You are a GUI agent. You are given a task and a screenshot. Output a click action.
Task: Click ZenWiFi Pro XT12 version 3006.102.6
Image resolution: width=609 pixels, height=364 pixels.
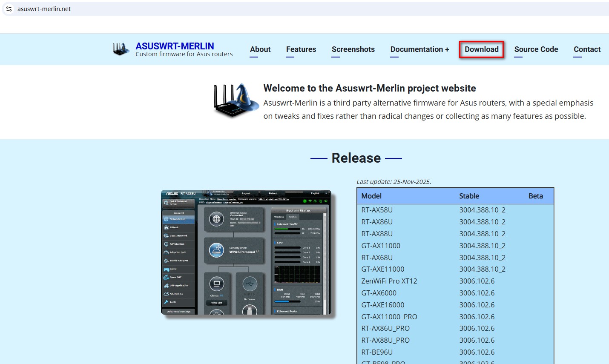(x=477, y=281)
